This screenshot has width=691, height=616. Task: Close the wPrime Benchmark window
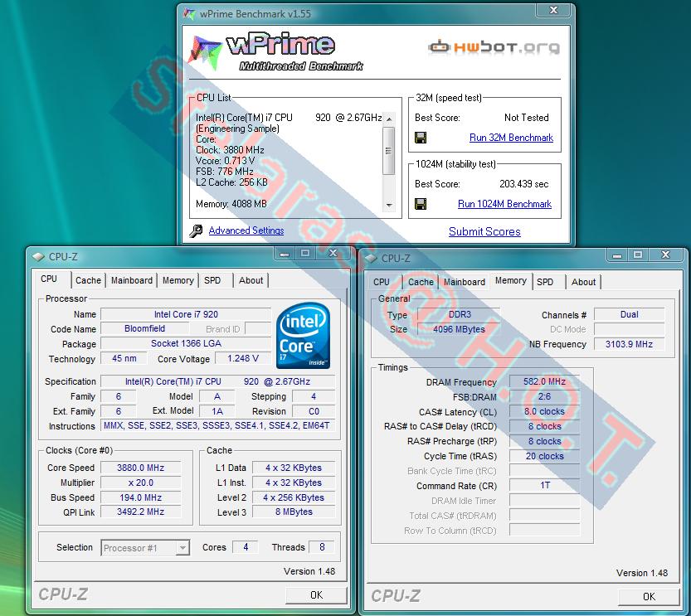(x=554, y=10)
